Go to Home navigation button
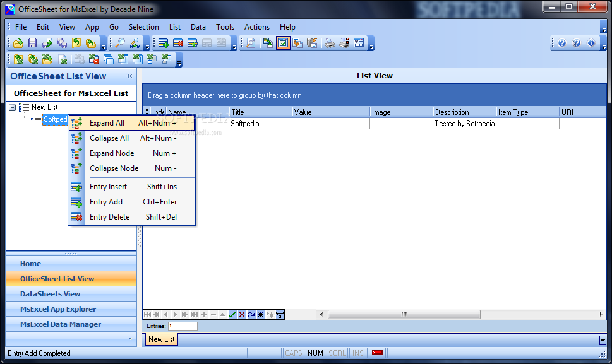 click(71, 264)
